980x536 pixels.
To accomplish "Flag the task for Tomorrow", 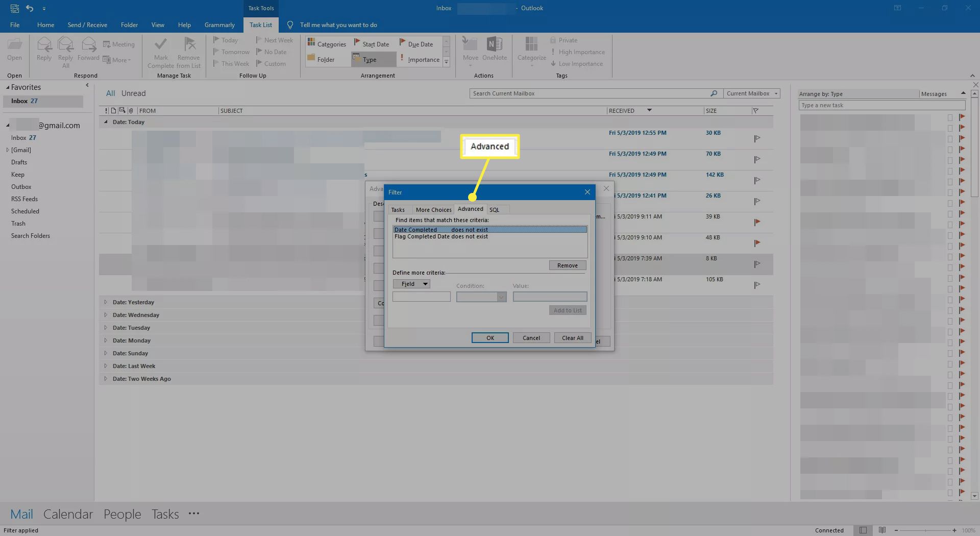I will pos(231,52).
